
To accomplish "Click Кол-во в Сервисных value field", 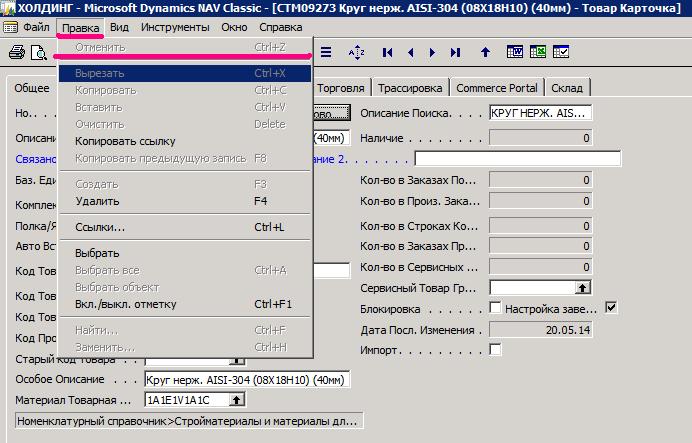I will 540,267.
